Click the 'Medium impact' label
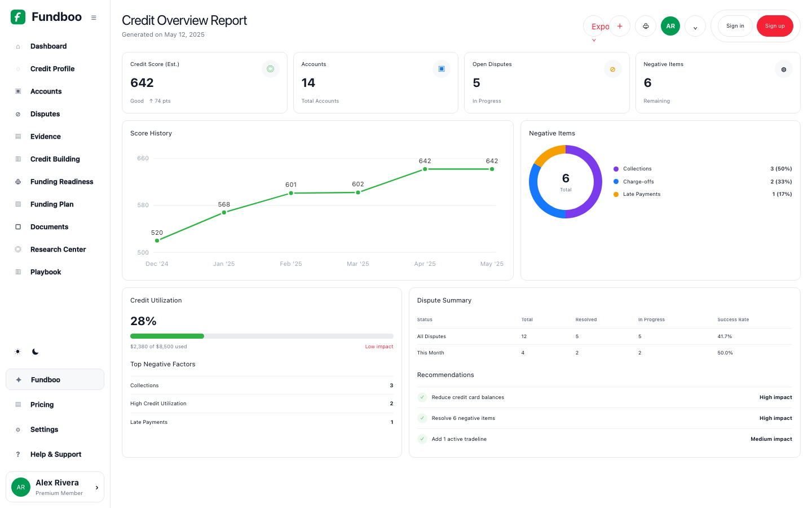Viewport: 812px width, 508px height. [771, 439]
